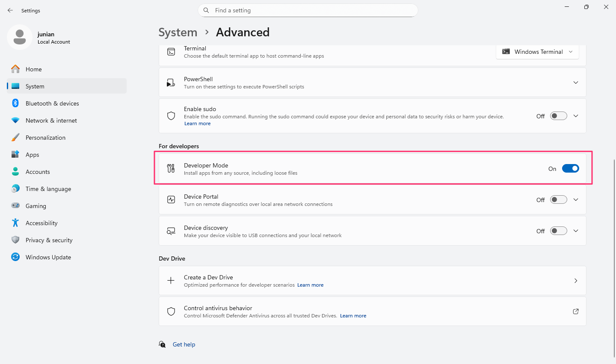This screenshot has height=364, width=616.
Task: Click the Accessibility figure icon
Action: point(15,223)
